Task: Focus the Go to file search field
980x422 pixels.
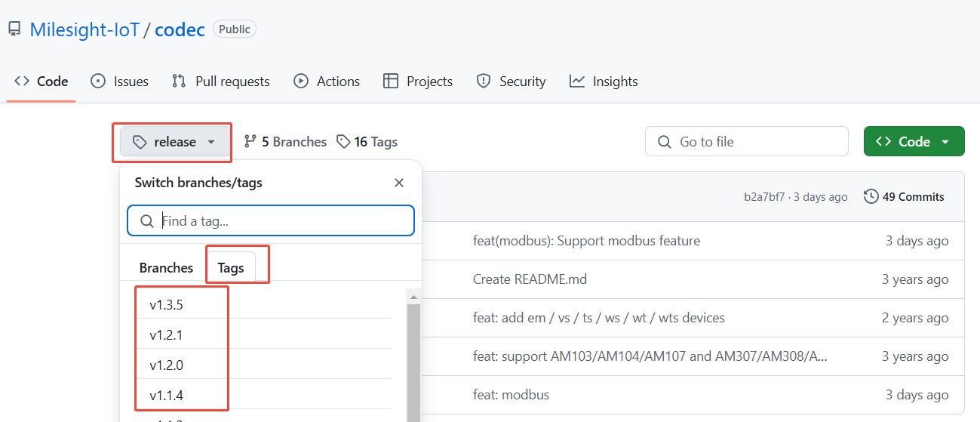Action: tap(747, 141)
